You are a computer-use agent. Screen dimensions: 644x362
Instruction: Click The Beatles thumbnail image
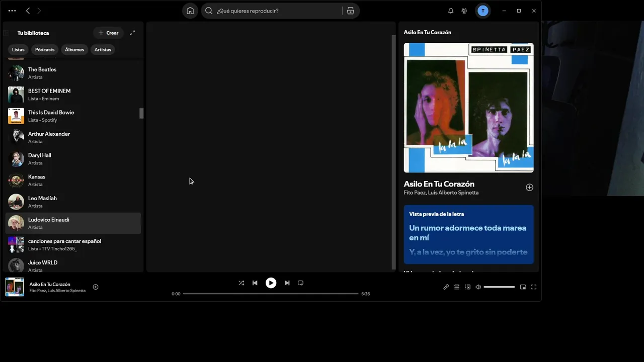16,73
